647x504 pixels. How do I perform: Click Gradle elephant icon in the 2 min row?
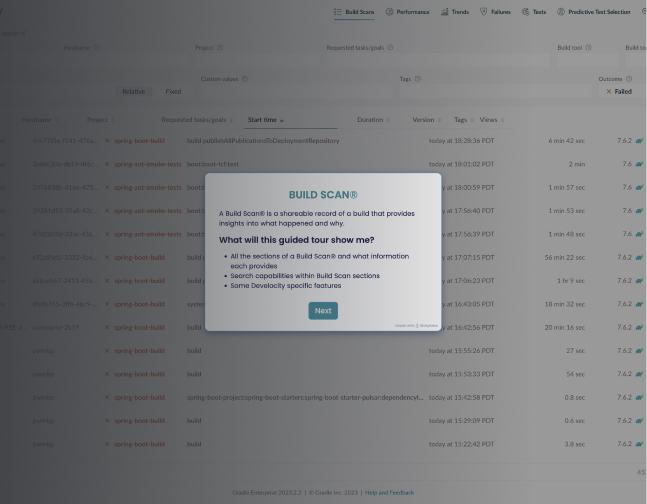click(639, 164)
